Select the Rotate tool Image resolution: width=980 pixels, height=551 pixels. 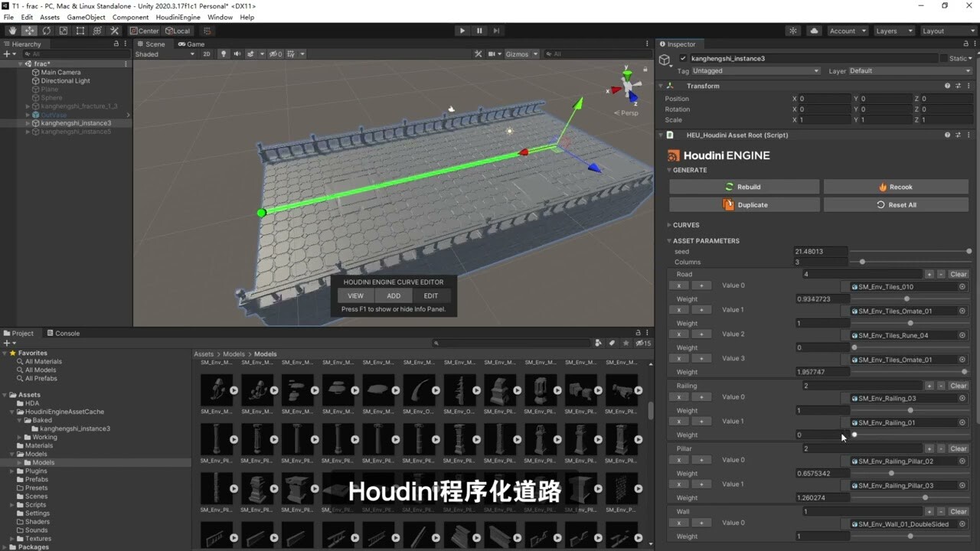click(46, 31)
